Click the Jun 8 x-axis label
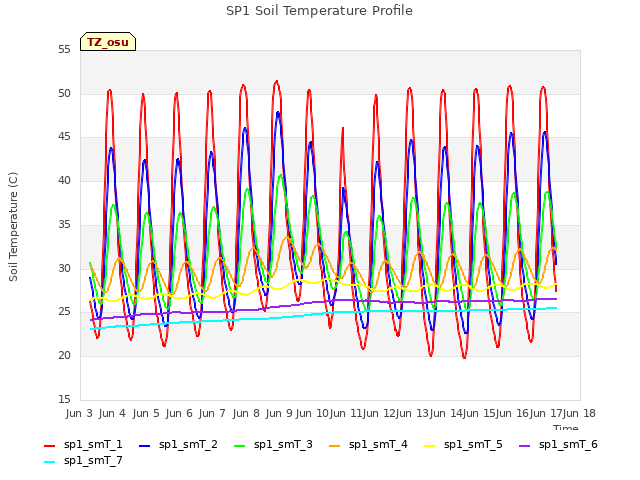Viewport: 640px width, 480px height. 246,413
